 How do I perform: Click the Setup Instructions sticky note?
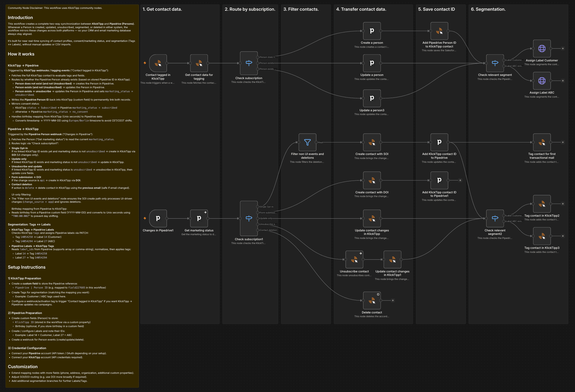27,267
